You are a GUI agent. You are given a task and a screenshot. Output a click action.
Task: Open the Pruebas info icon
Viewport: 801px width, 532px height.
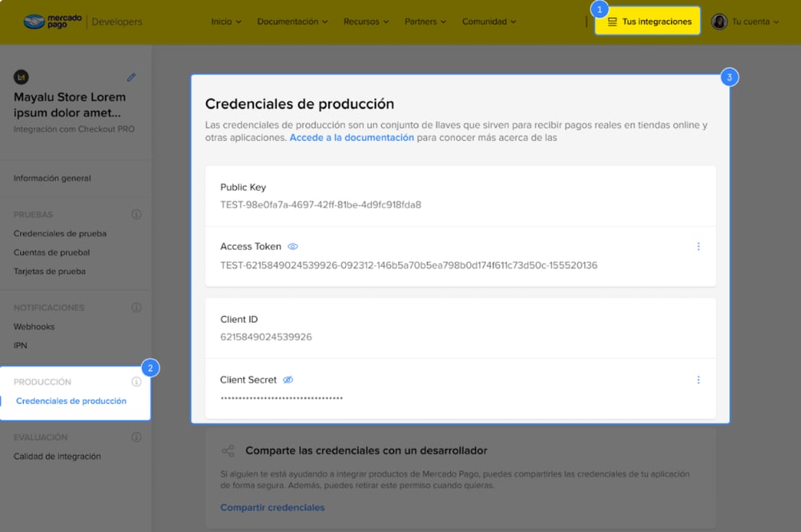tap(136, 214)
